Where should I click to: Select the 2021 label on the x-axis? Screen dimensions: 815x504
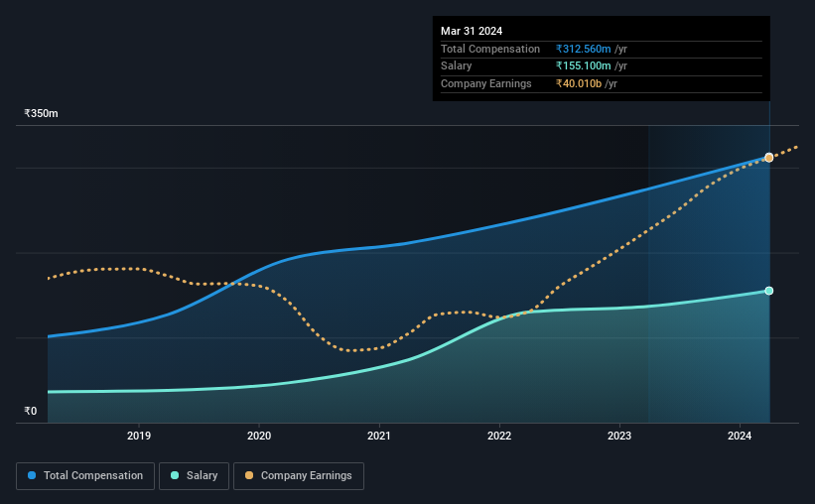click(379, 436)
